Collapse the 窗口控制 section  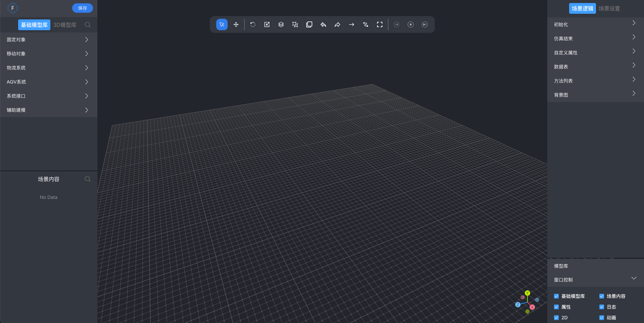pos(634,278)
